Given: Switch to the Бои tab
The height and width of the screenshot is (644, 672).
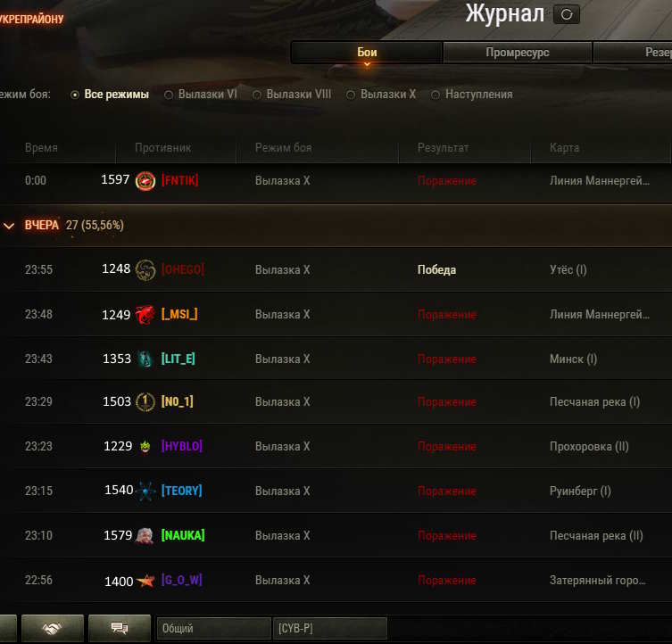Looking at the screenshot, I should click(367, 53).
